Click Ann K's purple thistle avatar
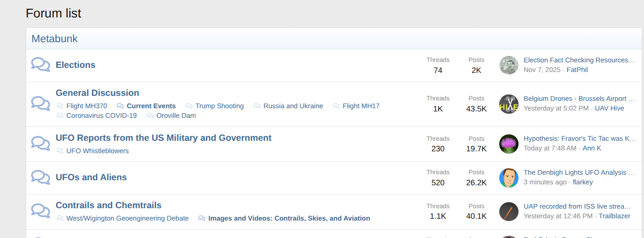 pos(508,144)
